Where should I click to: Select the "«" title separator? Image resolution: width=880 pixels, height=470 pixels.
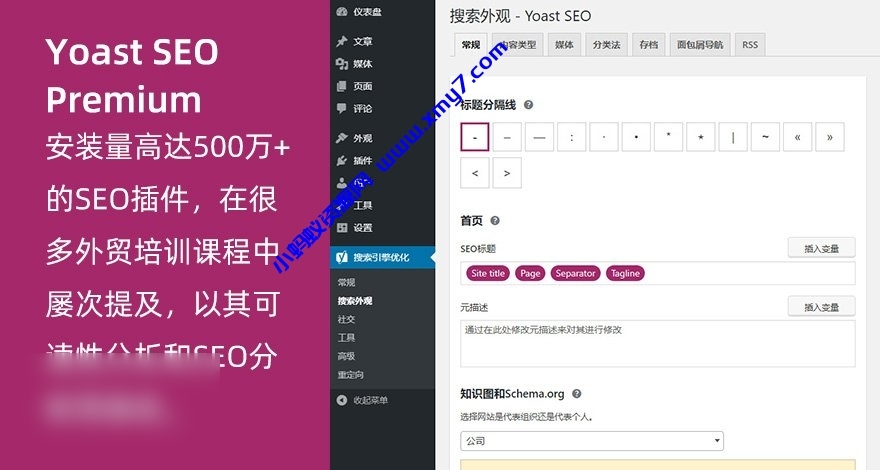(x=798, y=137)
